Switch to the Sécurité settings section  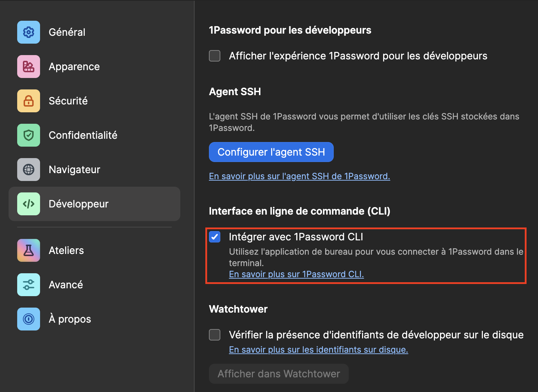tap(68, 101)
